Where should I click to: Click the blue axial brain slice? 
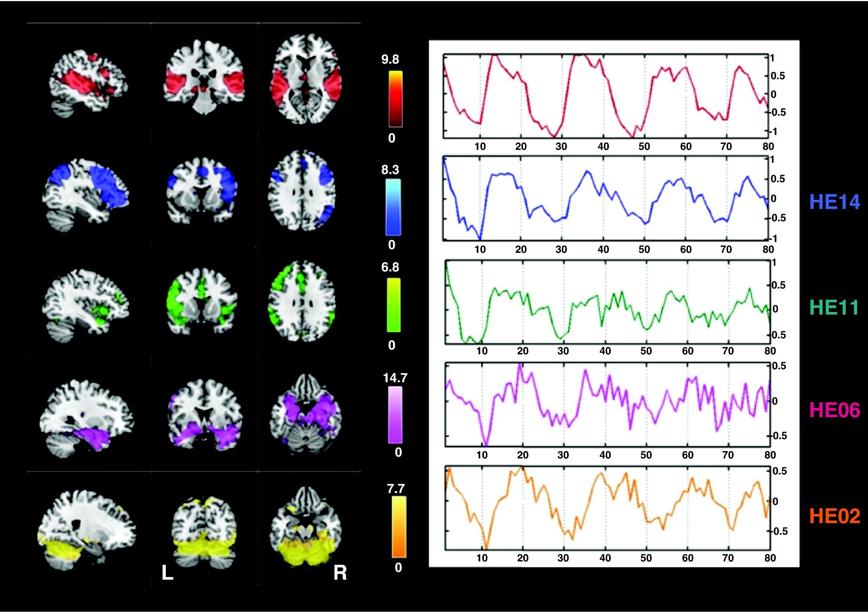point(301,190)
